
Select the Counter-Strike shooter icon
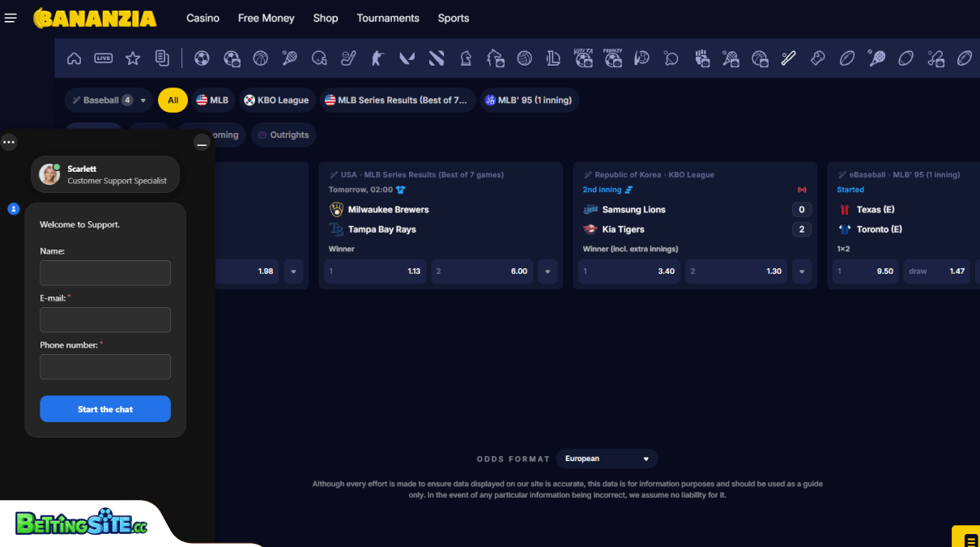click(x=377, y=58)
